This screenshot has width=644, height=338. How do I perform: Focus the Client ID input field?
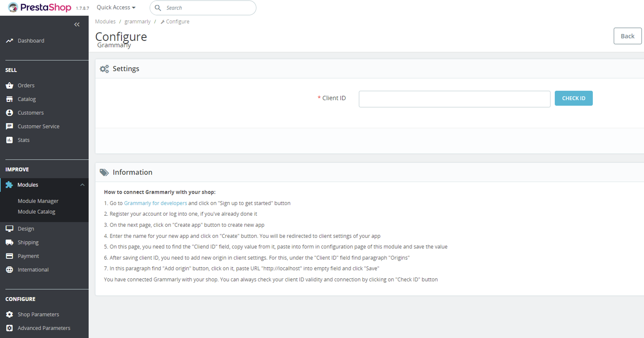455,99
